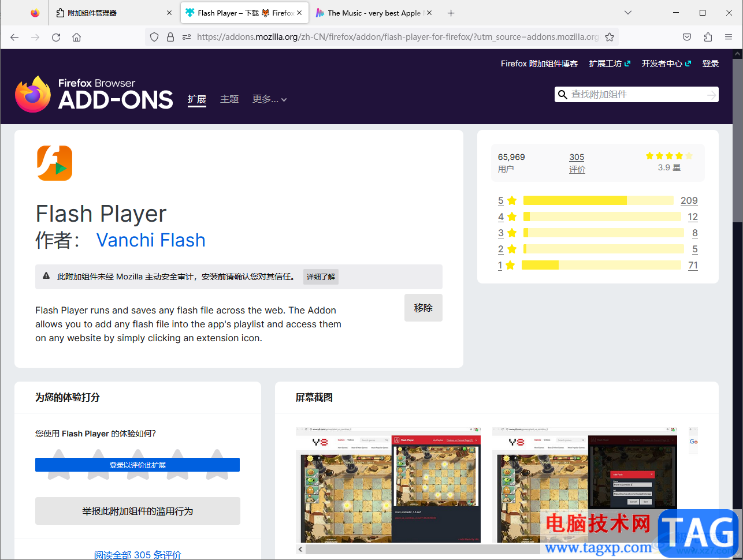Viewport: 743px width, 560px height.
Task: Click the 屏幕截图 section heading
Action: click(x=314, y=398)
